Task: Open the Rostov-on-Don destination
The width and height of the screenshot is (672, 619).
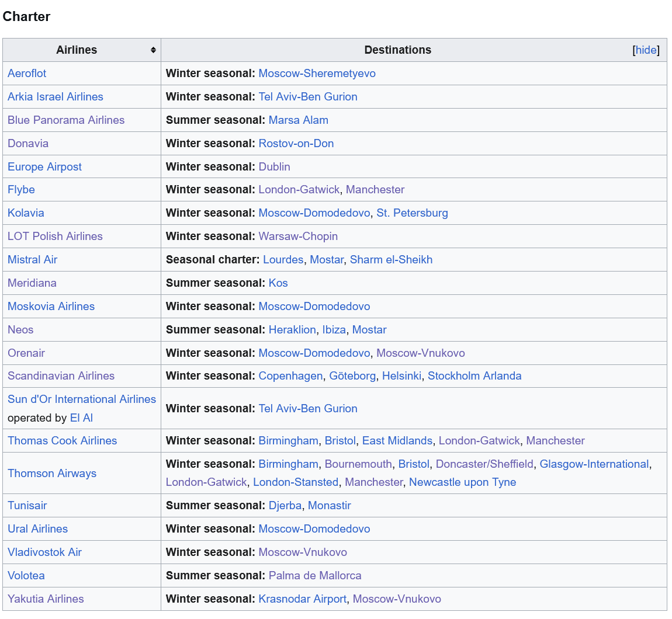Action: 296,144
